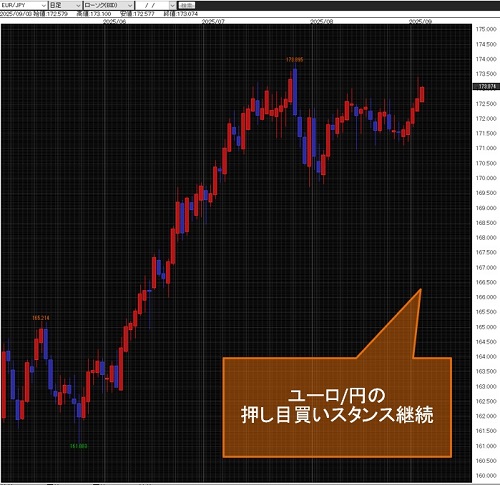Viewport: 500px width, 485px height.
Task: Click the 170.000 price axis label
Action: pyautogui.click(x=486, y=178)
